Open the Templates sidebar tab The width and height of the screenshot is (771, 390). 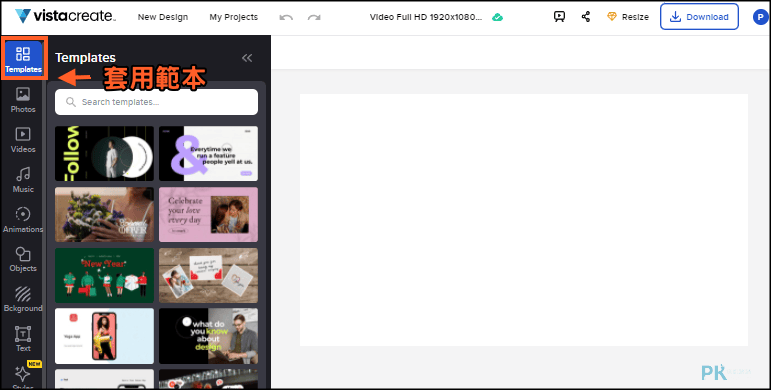(x=23, y=58)
